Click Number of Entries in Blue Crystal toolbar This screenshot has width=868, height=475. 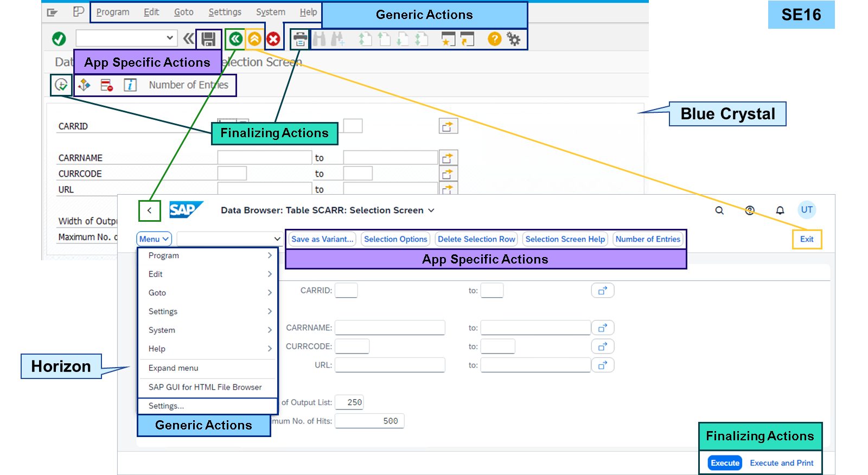[189, 85]
